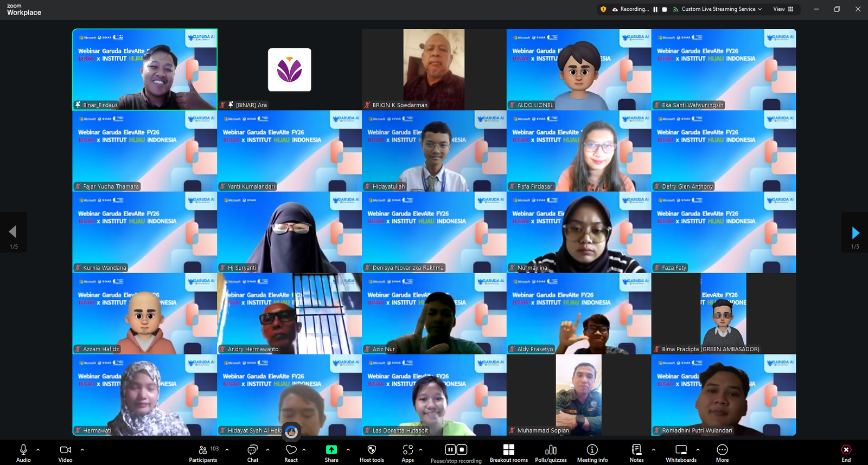Click the Share screen icon

(x=331, y=453)
